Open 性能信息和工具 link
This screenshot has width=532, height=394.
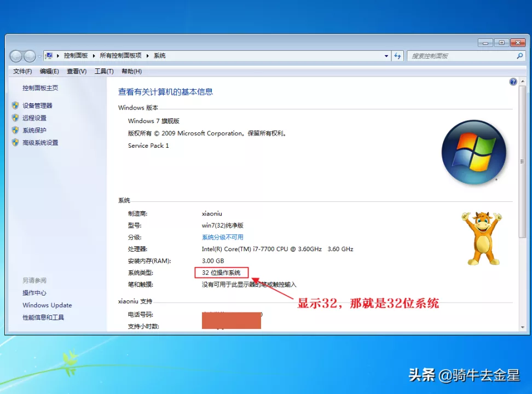43,317
